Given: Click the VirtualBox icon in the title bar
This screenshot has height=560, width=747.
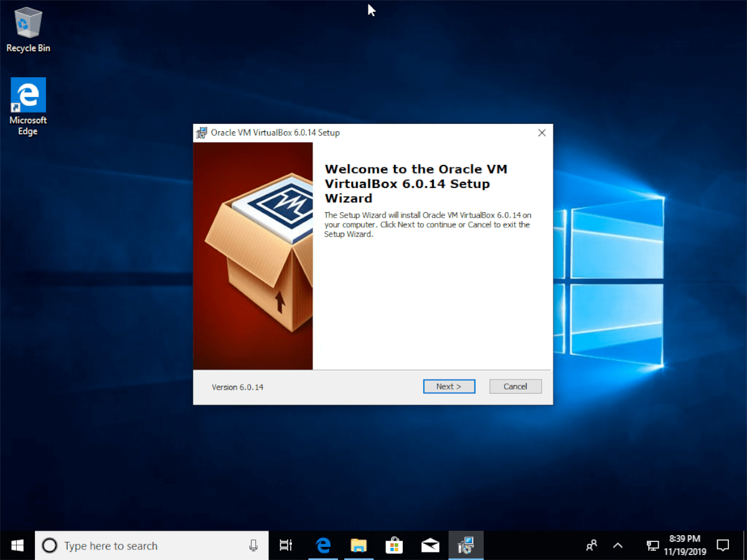Looking at the screenshot, I should (x=200, y=133).
